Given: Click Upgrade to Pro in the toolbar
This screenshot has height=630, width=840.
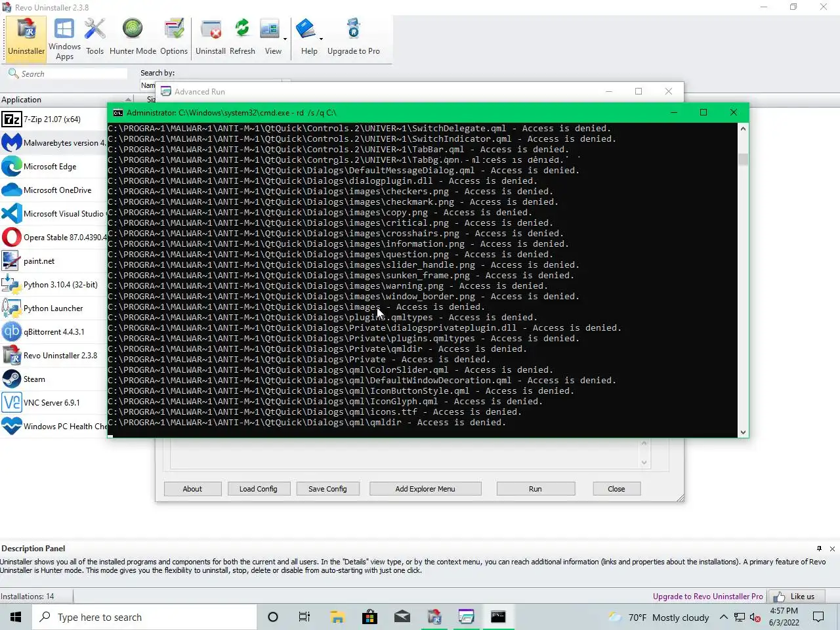Looking at the screenshot, I should pyautogui.click(x=354, y=38).
